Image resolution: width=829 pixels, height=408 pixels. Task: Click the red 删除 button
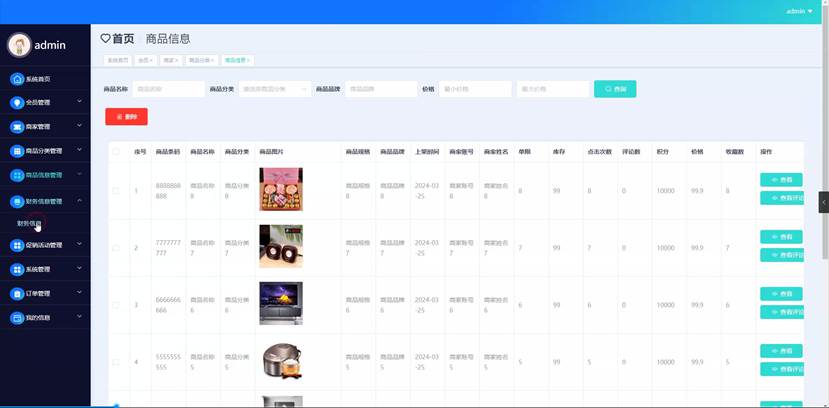(x=126, y=117)
